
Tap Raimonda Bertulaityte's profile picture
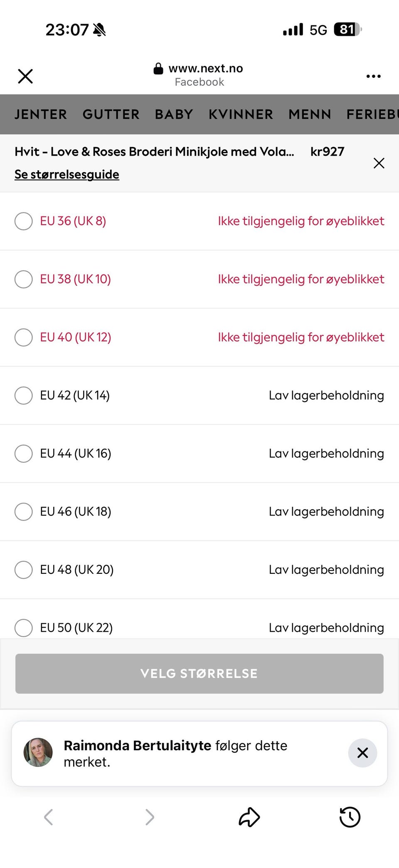pyautogui.click(x=38, y=752)
